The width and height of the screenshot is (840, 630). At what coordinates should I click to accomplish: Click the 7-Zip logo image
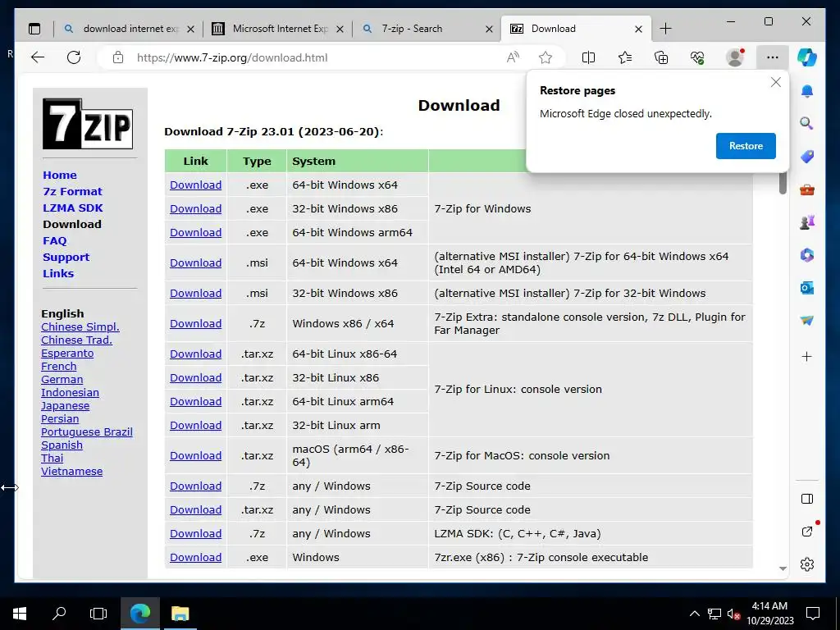(88, 124)
